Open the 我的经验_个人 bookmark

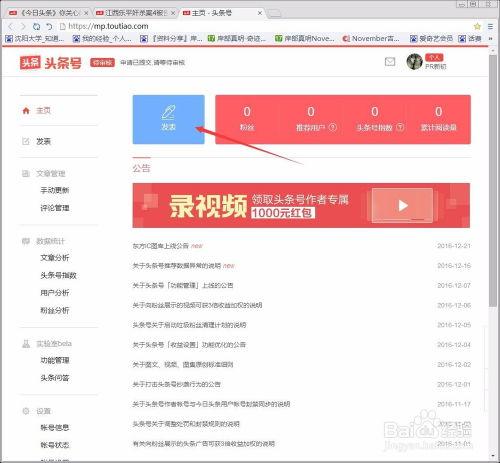[102, 39]
